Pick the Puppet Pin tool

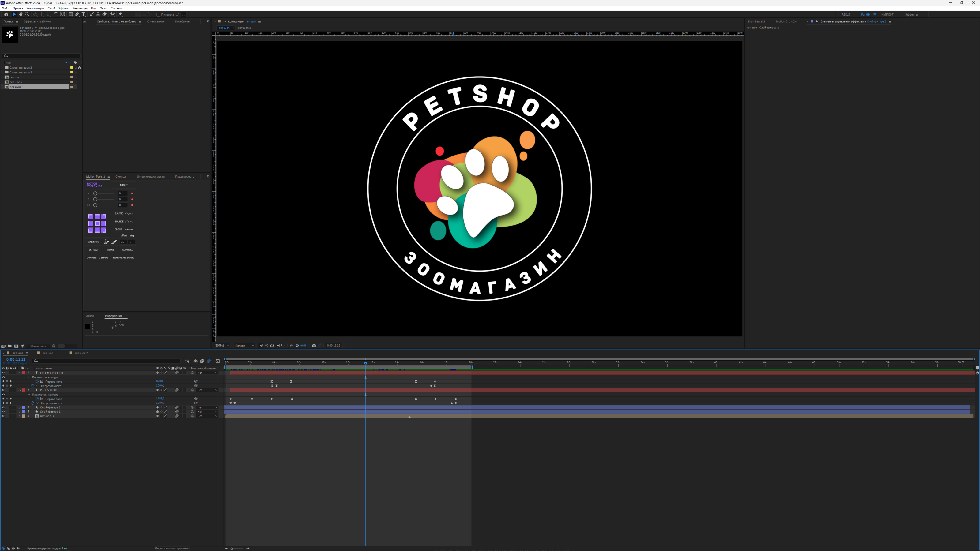pos(120,14)
